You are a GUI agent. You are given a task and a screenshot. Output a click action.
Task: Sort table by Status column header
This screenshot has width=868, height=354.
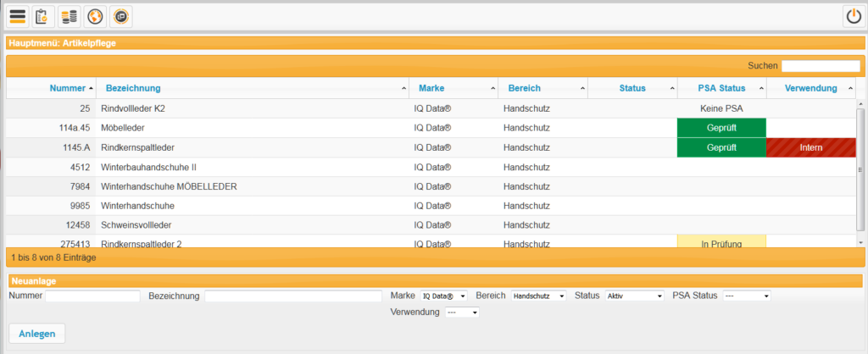[x=632, y=88]
